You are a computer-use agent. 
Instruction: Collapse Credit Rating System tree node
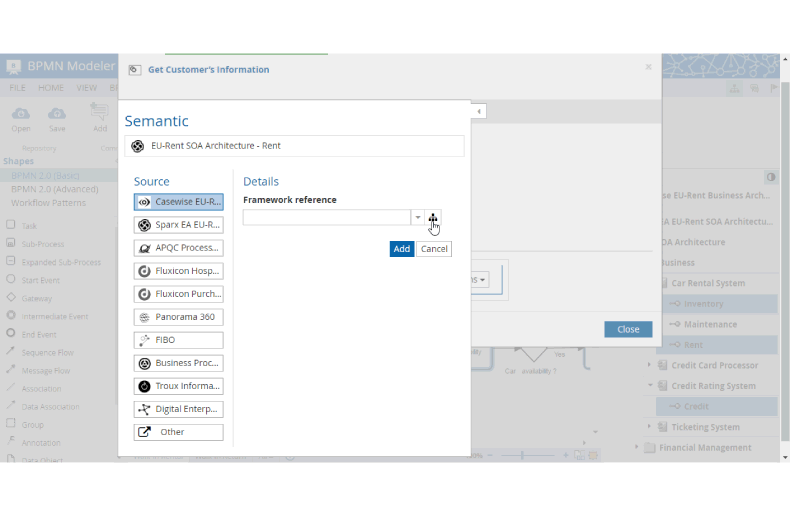click(x=650, y=386)
